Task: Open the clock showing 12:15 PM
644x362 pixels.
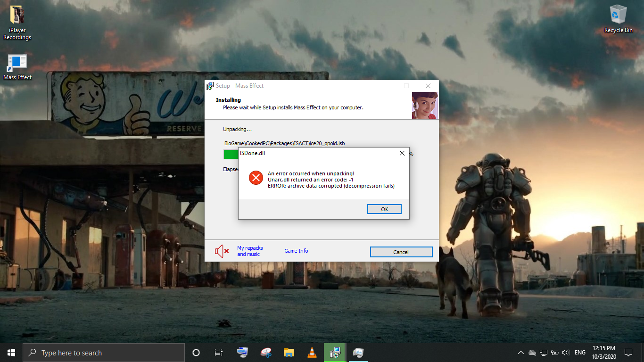Action: pos(603,353)
